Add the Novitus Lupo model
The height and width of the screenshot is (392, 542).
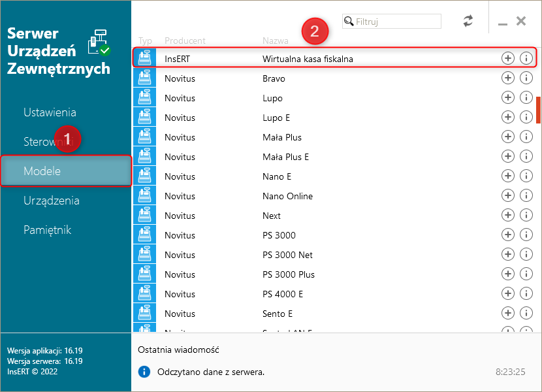coord(508,97)
